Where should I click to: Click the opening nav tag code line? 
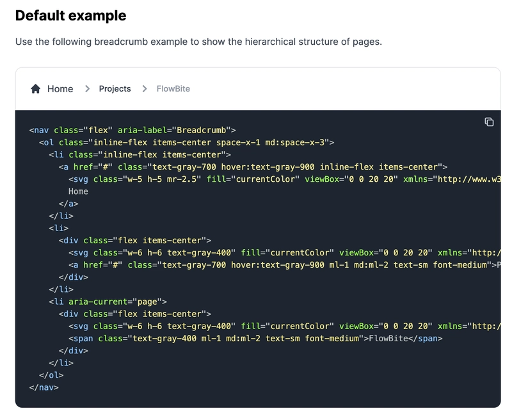[132, 130]
